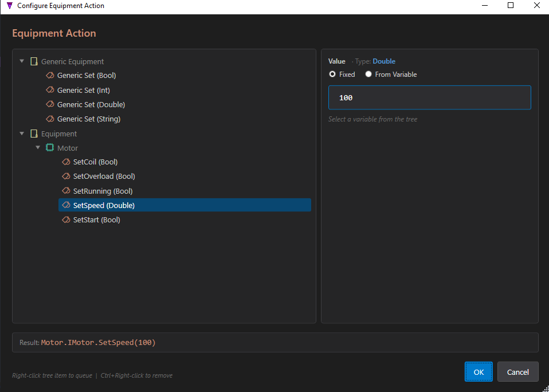Click the tag icon beside SetCoil (Bool)

point(66,162)
